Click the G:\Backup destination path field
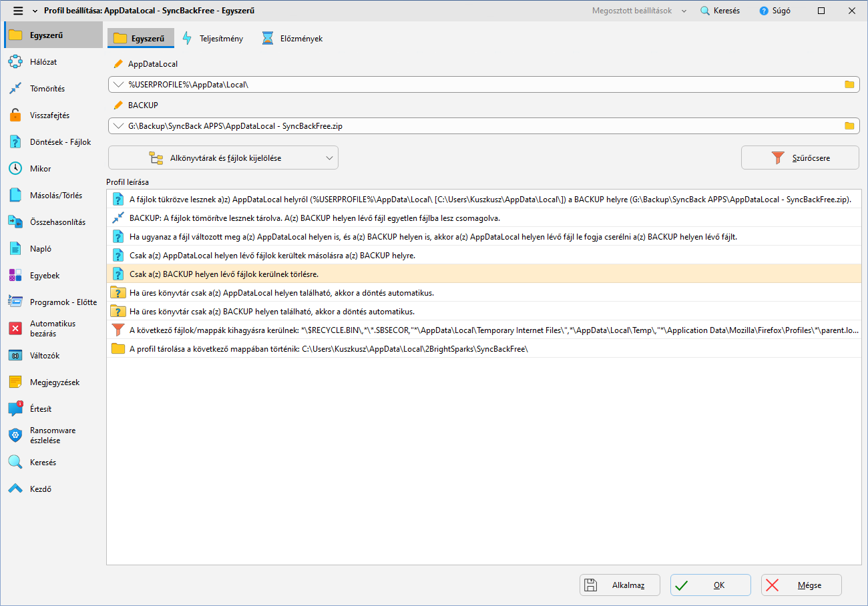The height and width of the screenshot is (606, 868). (x=483, y=125)
